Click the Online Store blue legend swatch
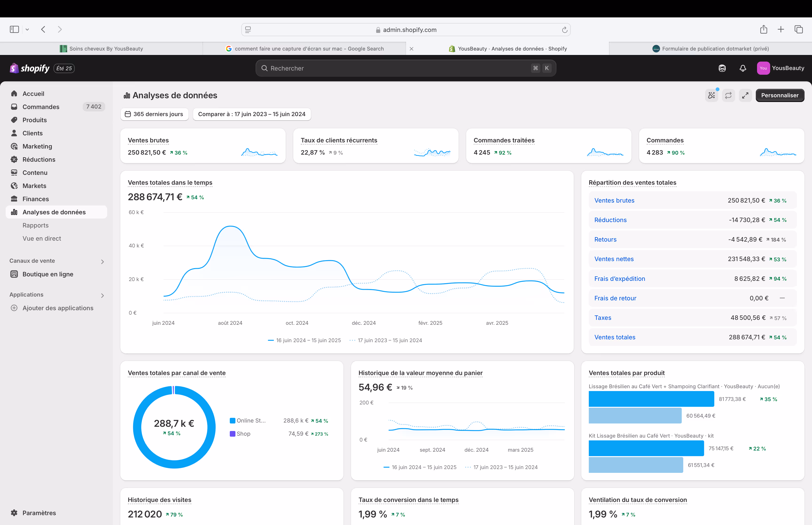This screenshot has height=525, width=812. 232,421
